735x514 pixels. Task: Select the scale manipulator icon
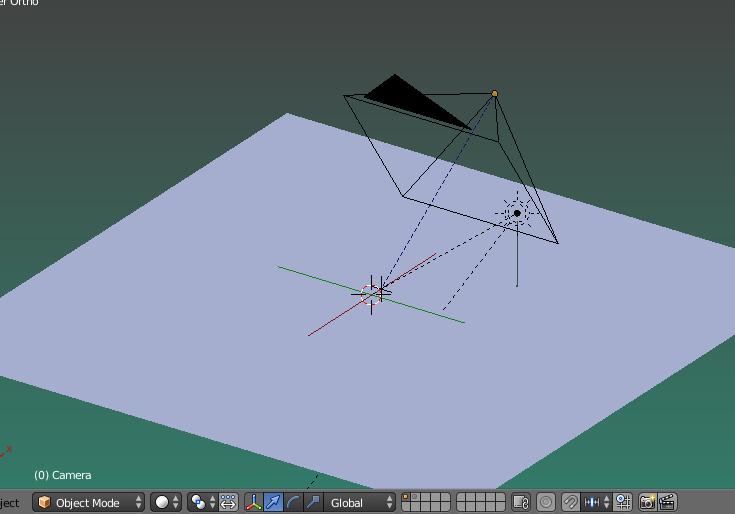coord(313,502)
